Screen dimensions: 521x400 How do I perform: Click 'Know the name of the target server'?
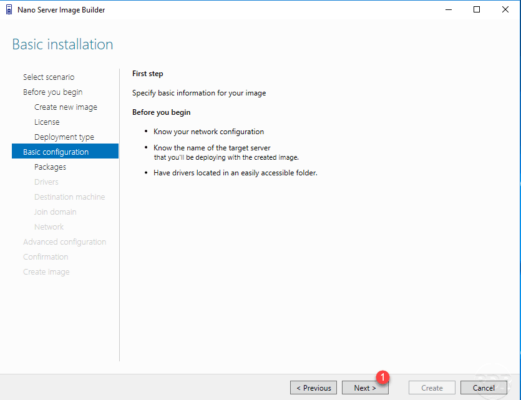click(212, 148)
